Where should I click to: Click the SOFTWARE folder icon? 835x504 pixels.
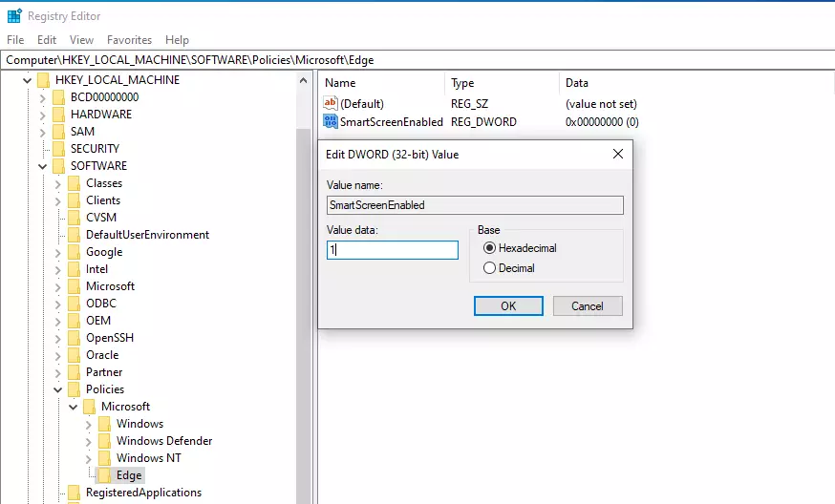(59, 166)
